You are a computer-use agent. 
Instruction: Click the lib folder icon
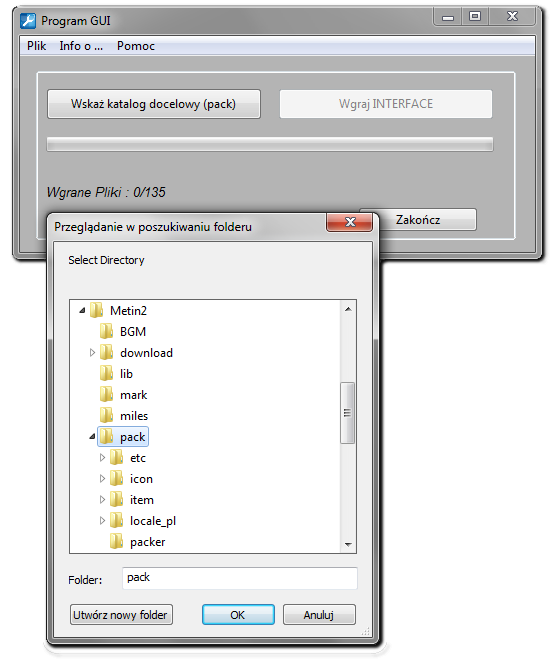(106, 373)
